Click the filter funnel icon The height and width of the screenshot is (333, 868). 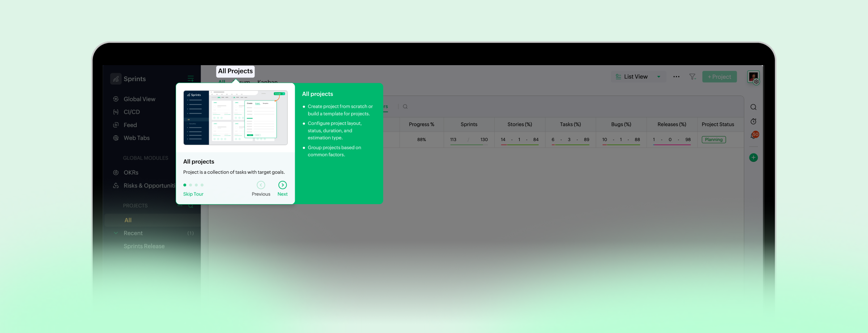tap(693, 76)
